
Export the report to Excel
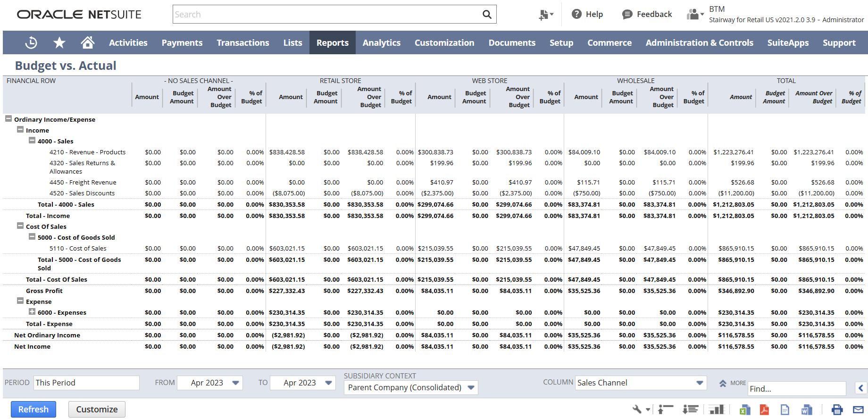click(745, 410)
